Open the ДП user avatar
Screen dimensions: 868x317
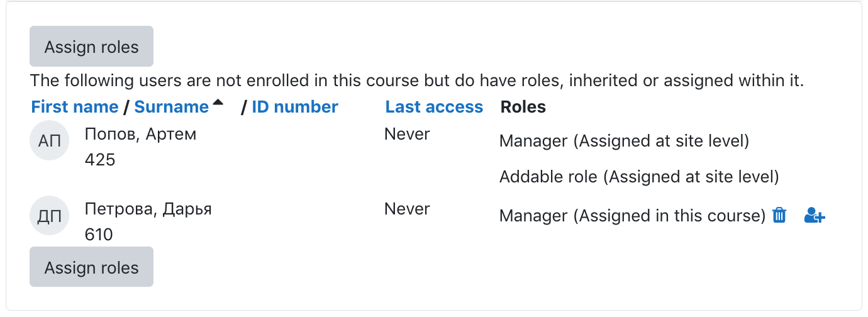[50, 215]
